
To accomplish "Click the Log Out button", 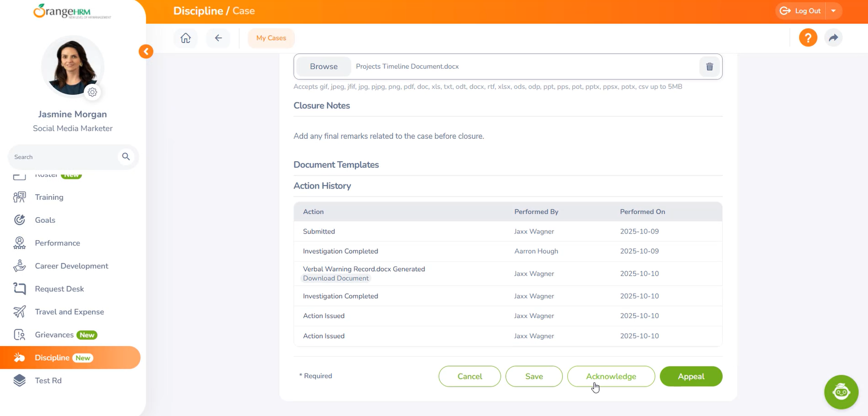I will tap(801, 11).
